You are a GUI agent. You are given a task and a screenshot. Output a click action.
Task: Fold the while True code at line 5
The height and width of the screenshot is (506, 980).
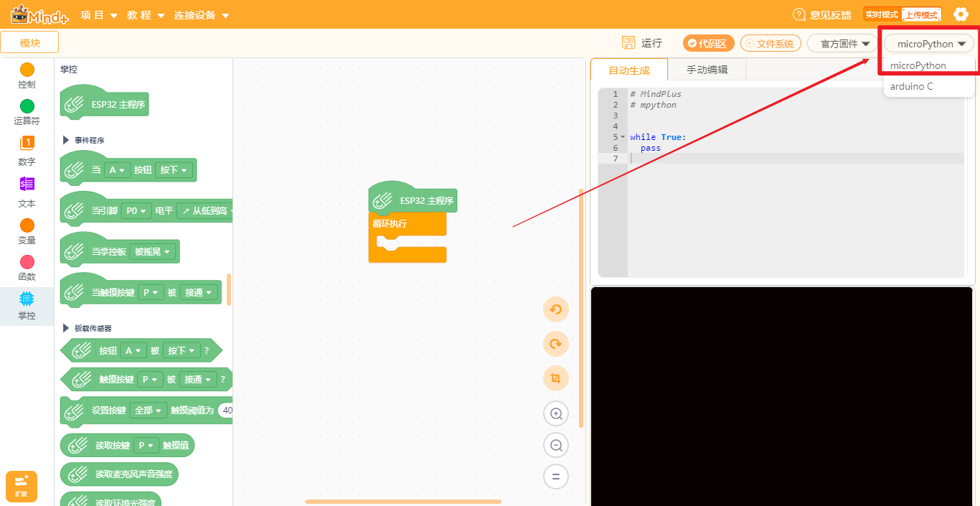pos(623,136)
